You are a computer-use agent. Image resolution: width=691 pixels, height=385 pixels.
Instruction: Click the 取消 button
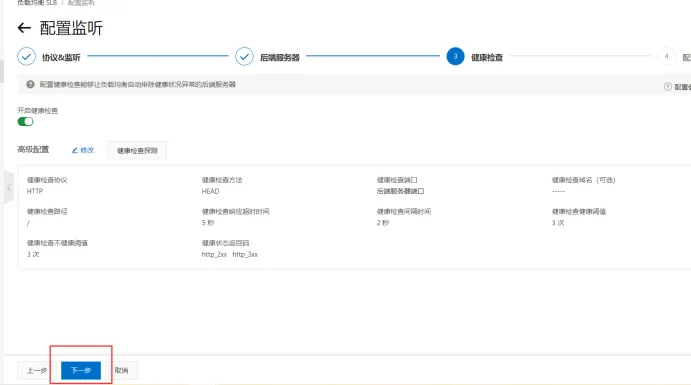pos(121,370)
